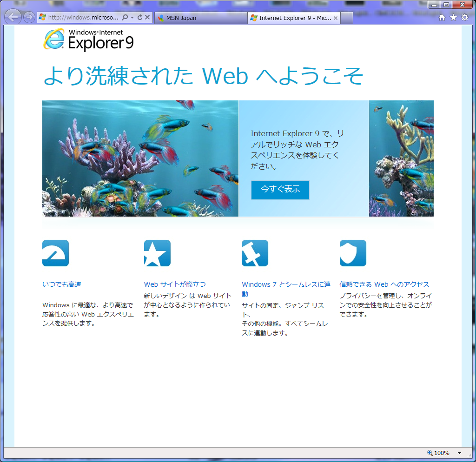Click the right-side coral reef image

tap(401, 158)
